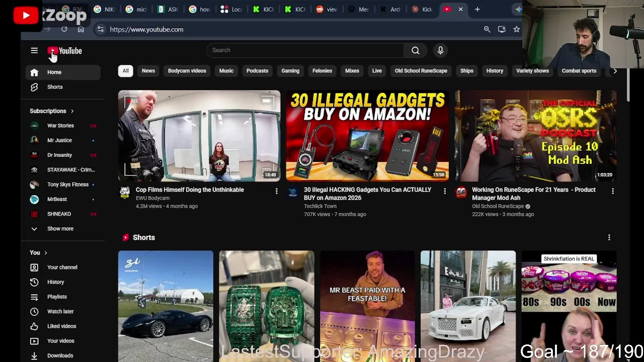Expand the Subscriptions section arrow
The image size is (644, 362).
(72, 111)
